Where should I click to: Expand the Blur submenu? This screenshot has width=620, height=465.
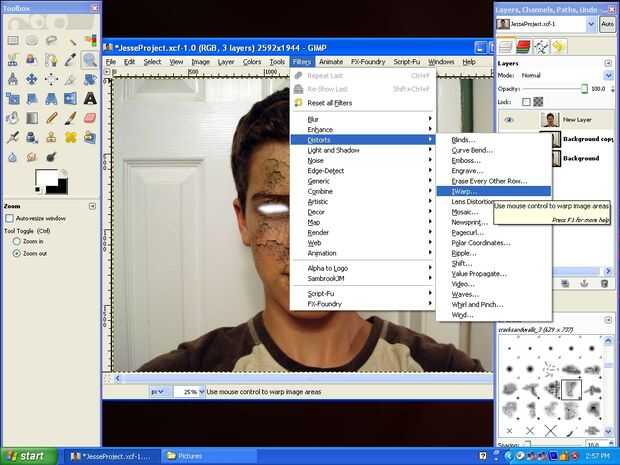[x=363, y=119]
